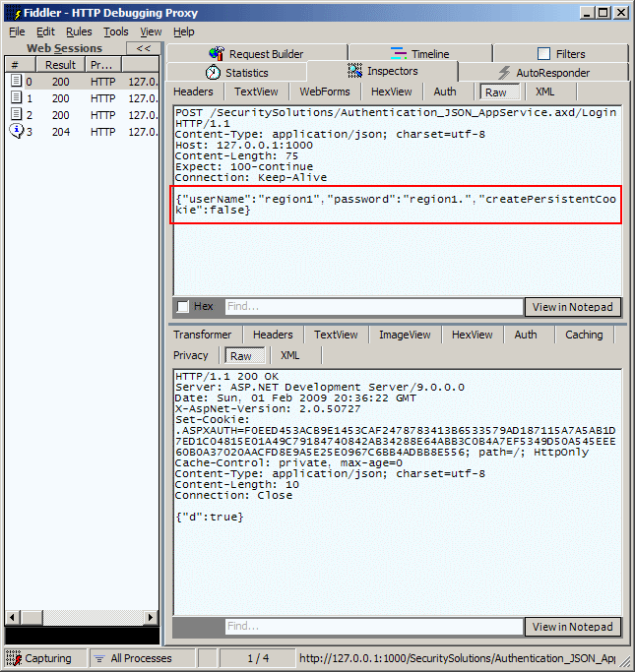635x672 pixels.
Task: Open the File menu
Action: 17,31
